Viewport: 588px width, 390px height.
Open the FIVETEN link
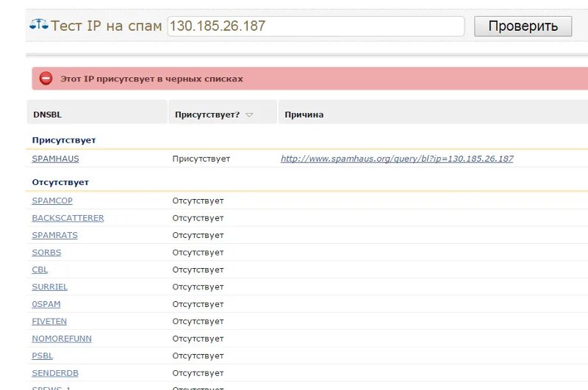coord(49,321)
